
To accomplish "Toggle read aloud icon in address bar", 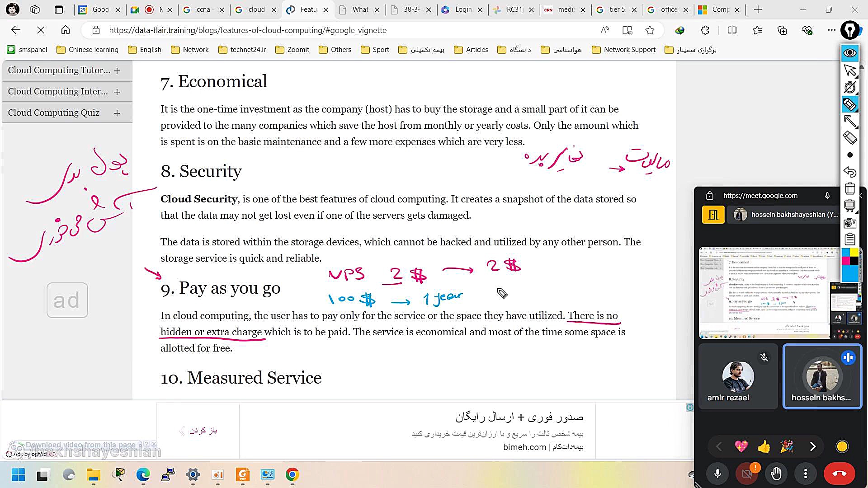I will [x=605, y=30].
